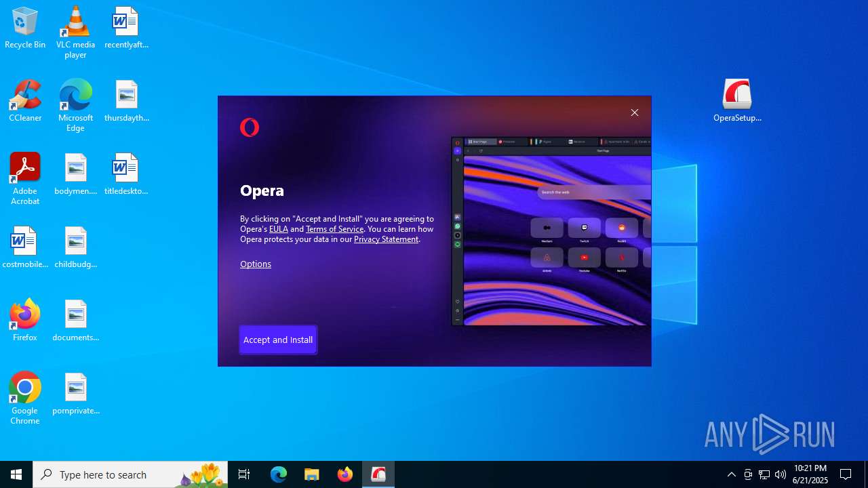Open File Explorer from the taskbar
The image size is (868, 488).
(312, 474)
